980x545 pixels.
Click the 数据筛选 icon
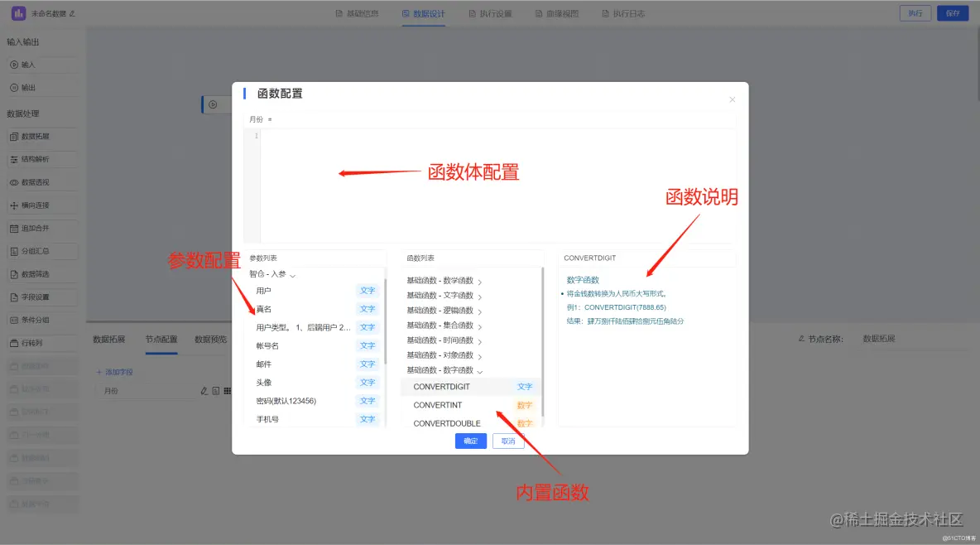pos(14,274)
